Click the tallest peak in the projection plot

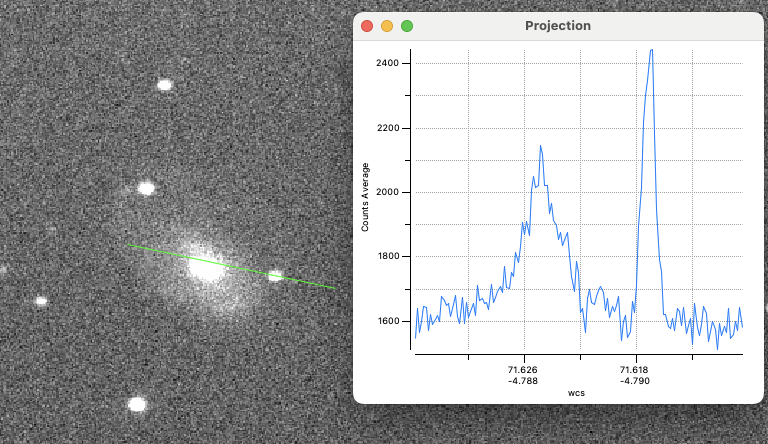tap(651, 50)
